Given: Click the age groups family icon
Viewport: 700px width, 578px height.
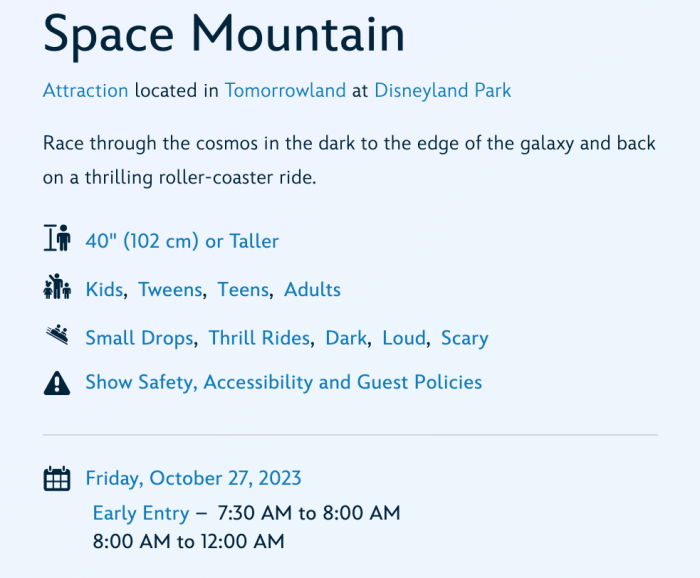Looking at the screenshot, I should 57,287.
